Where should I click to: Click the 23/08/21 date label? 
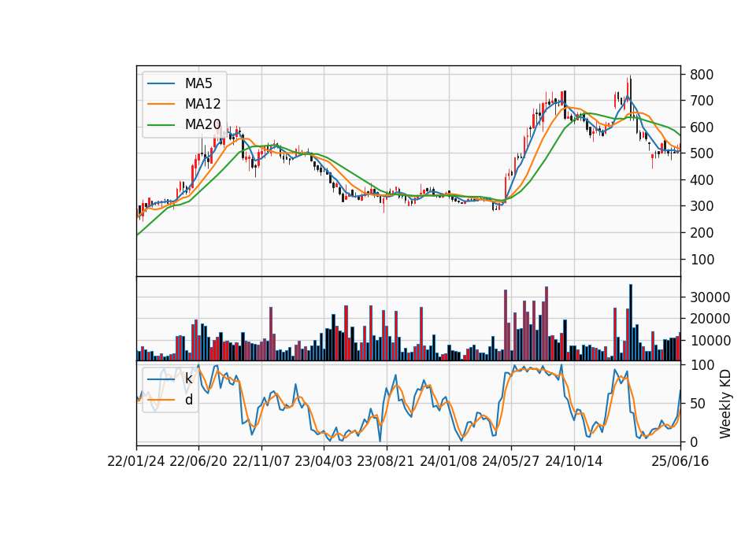click(386, 462)
